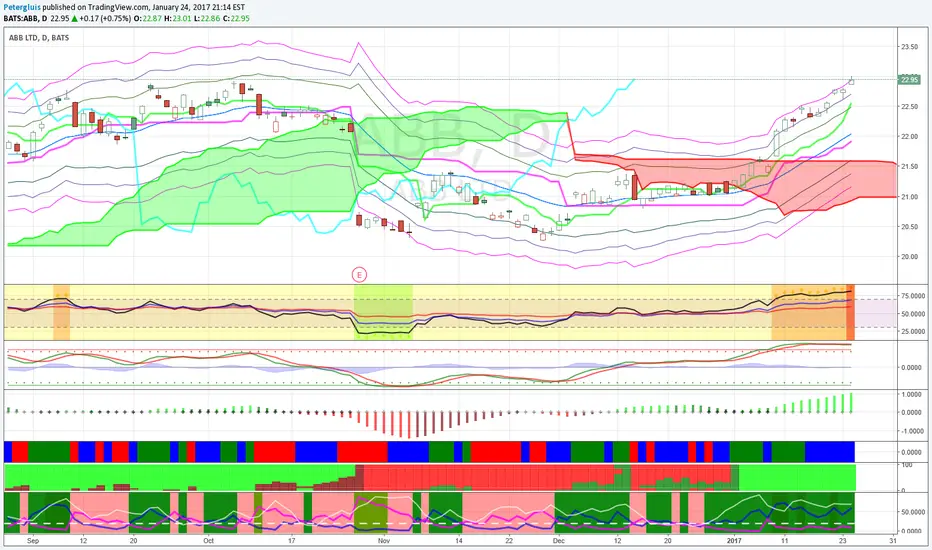Click the 20.50 price axis label

pyautogui.click(x=909, y=227)
